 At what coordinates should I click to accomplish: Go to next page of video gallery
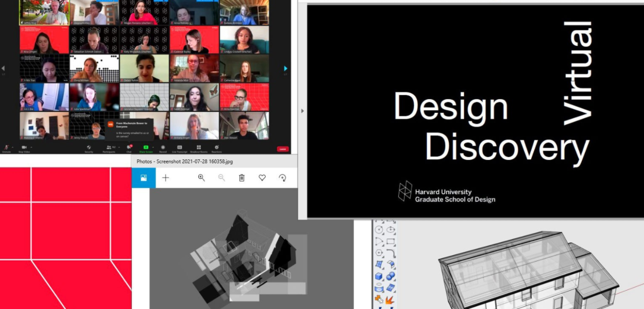[286, 68]
